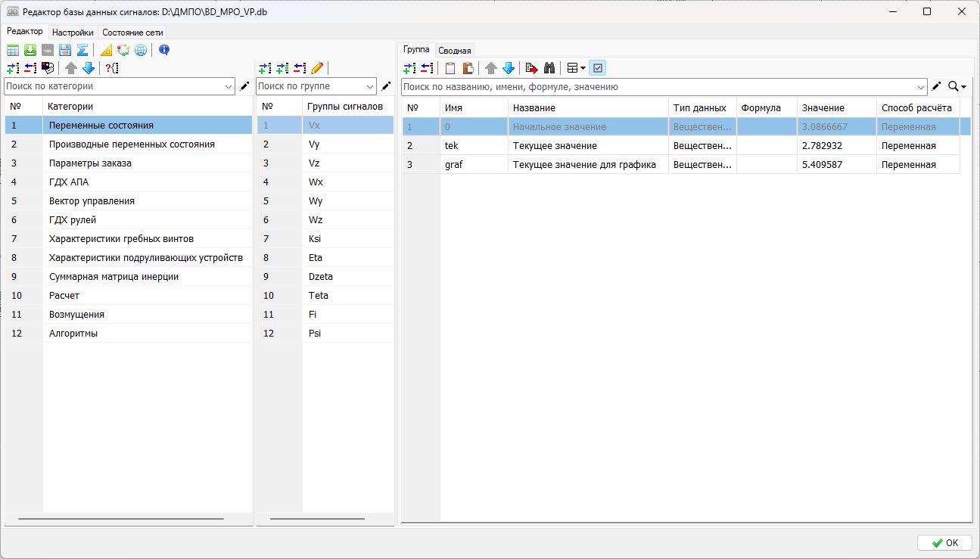Screen dimensions: 980x559
Task: Switch to the 'Настройки' tab
Action: point(73,33)
